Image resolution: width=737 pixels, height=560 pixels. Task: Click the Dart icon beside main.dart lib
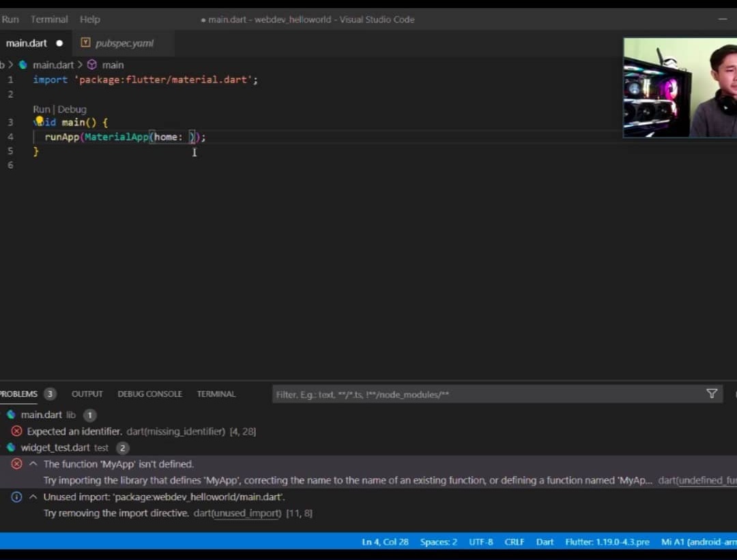[12, 415]
